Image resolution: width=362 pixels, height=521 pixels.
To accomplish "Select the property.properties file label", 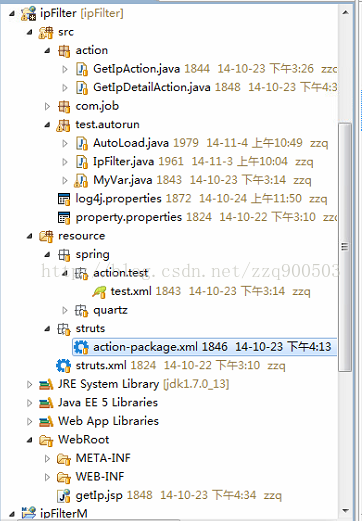I will pyautogui.click(x=129, y=218).
